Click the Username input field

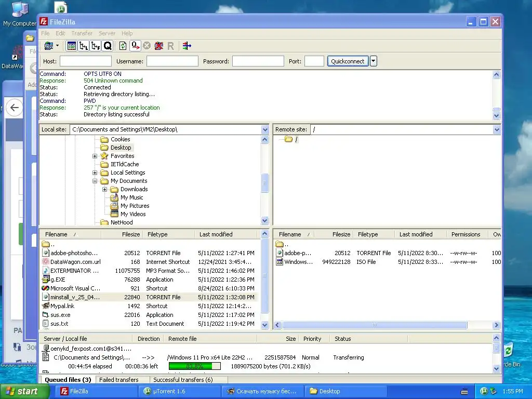tap(172, 61)
